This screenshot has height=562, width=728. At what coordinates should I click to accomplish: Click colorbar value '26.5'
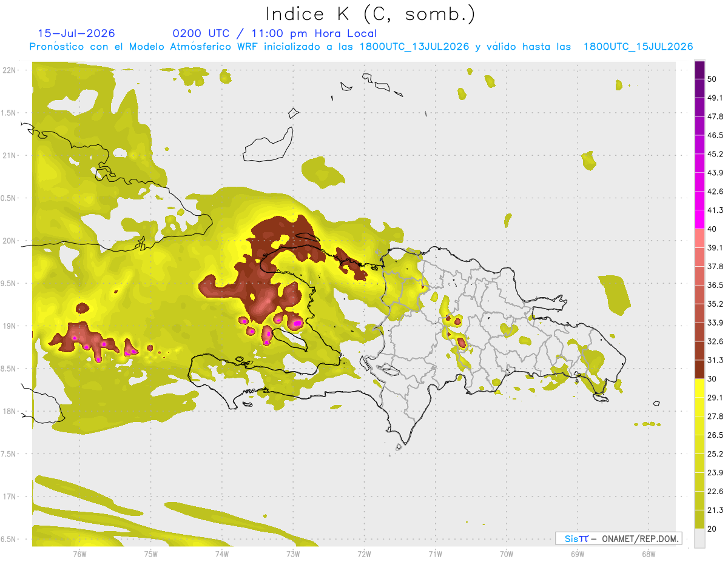[715, 435]
